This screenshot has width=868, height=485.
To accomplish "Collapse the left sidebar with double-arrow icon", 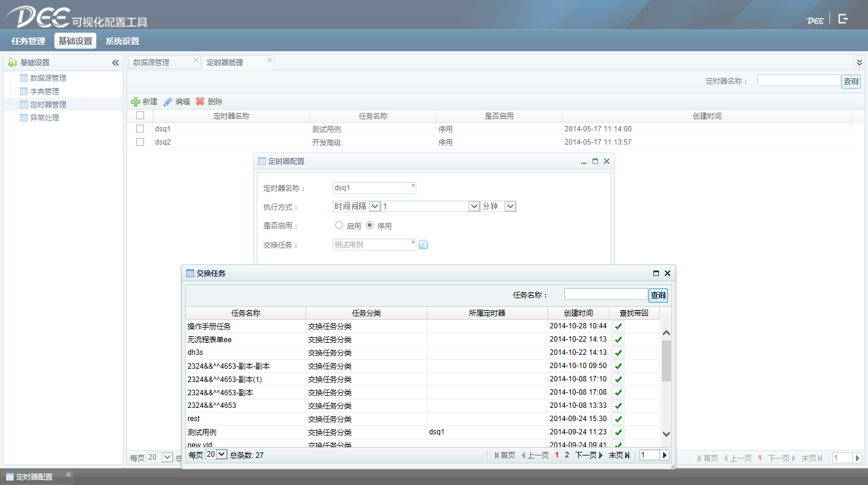I will point(115,63).
